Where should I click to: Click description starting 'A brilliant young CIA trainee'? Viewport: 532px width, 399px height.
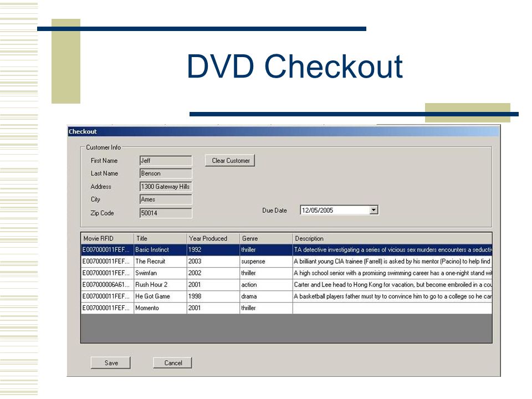tap(392, 261)
